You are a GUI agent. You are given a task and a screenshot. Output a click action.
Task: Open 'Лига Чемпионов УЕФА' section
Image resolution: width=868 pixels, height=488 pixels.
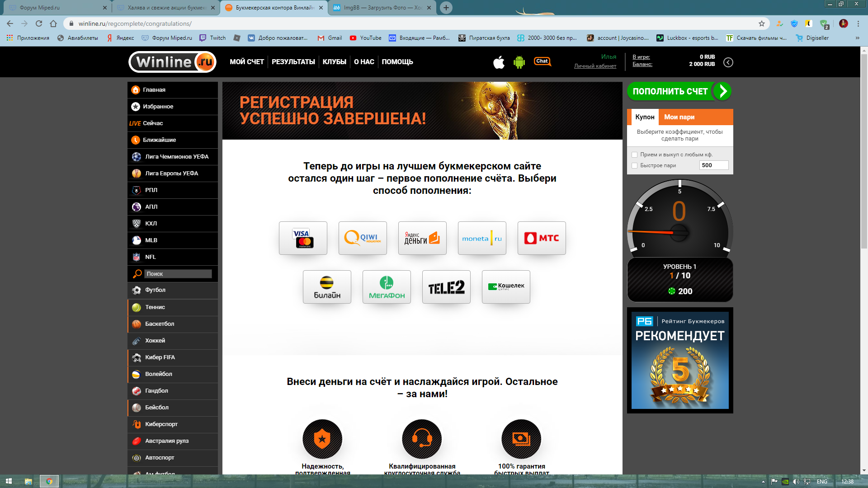click(x=173, y=157)
